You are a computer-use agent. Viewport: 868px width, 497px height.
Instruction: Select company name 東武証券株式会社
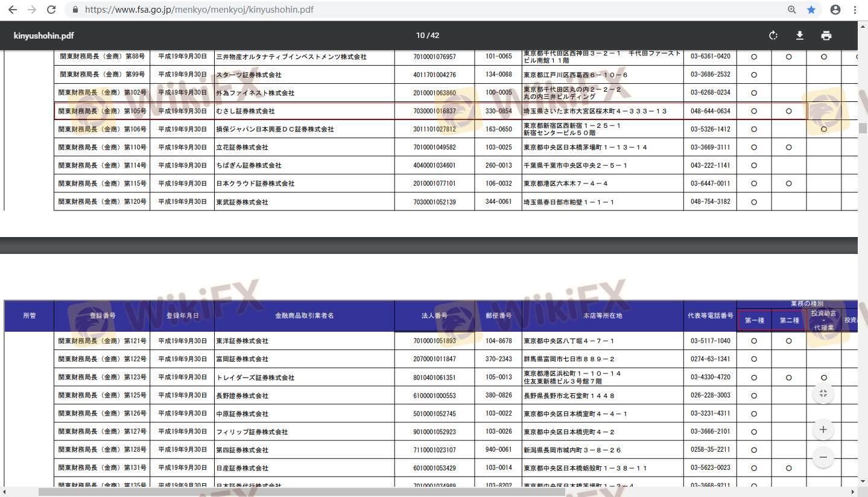click(x=242, y=202)
